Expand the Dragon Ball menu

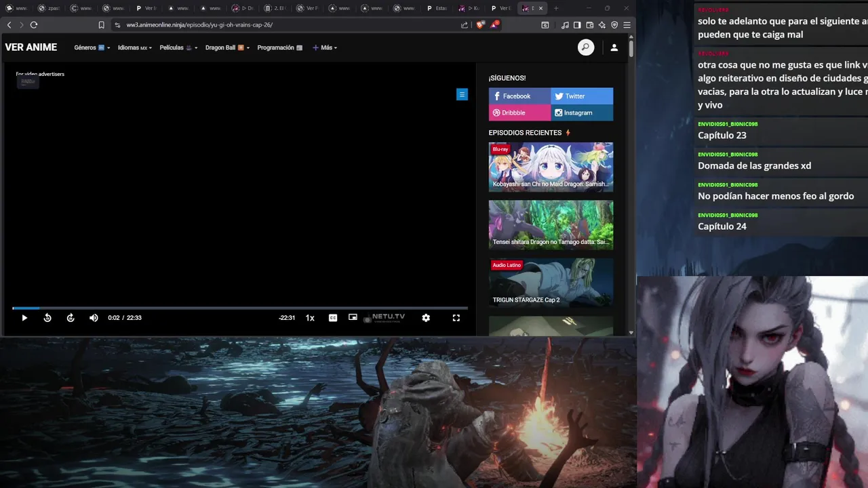pos(227,47)
